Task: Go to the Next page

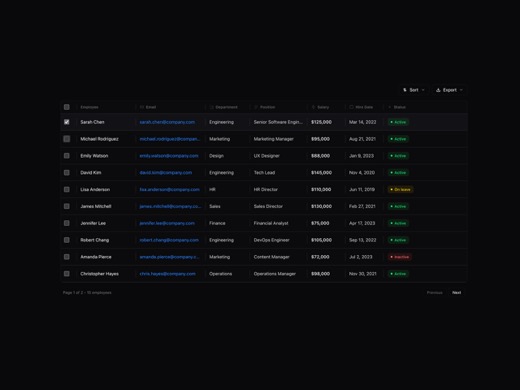Action: click(x=457, y=293)
